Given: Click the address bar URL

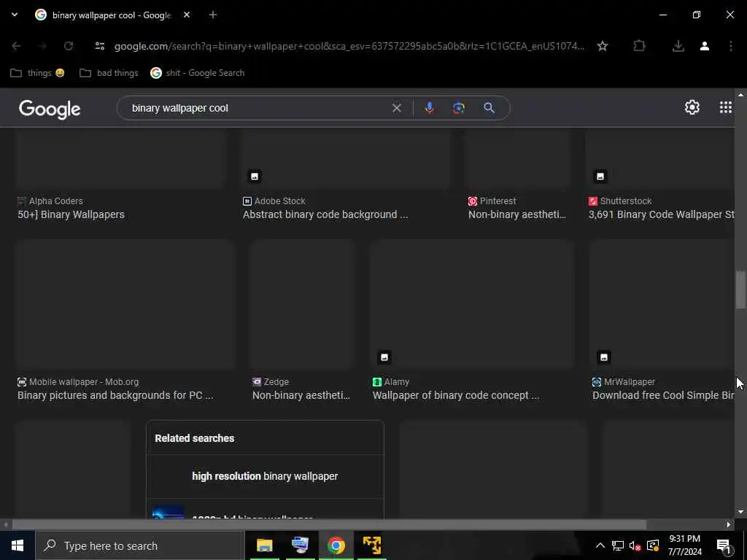Looking at the screenshot, I should point(349,46).
